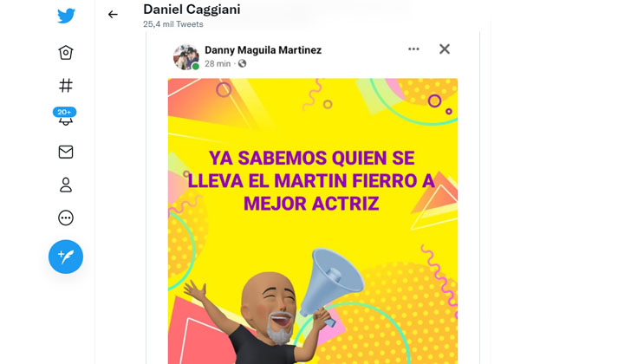Open the 28 min timestamp link
Viewport: 631px width, 364px height.
(218, 64)
